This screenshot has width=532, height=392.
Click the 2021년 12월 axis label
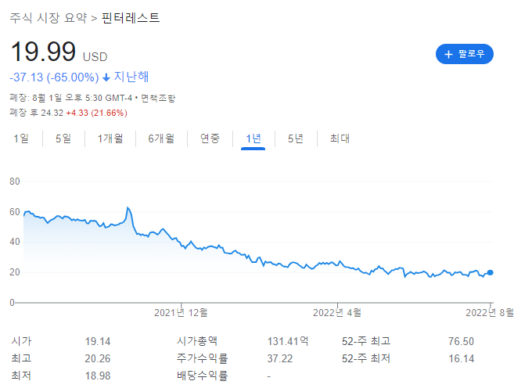click(x=181, y=312)
